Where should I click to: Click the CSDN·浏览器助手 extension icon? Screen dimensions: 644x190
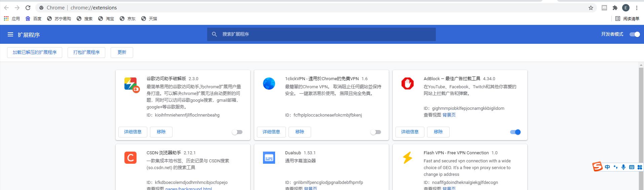click(130, 158)
